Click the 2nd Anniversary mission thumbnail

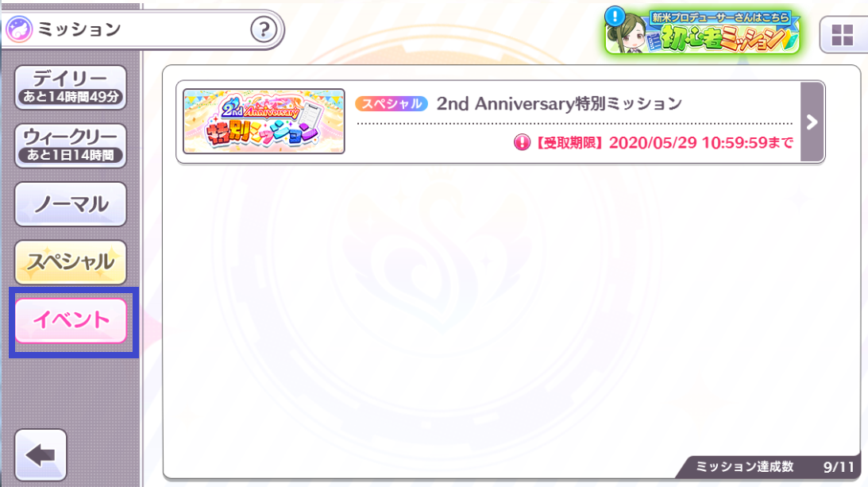(x=264, y=122)
